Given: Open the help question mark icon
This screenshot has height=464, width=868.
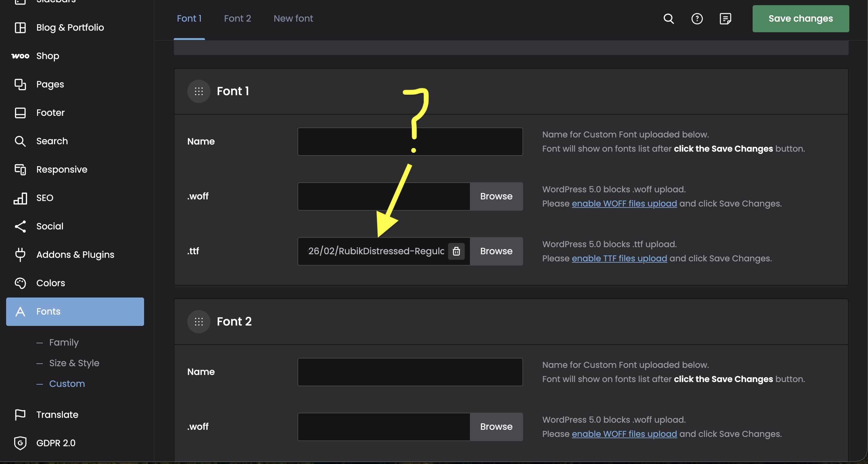Looking at the screenshot, I should click(x=697, y=18).
